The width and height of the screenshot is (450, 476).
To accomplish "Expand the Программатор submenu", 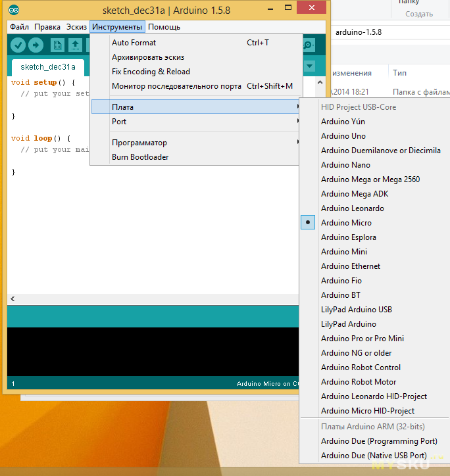I will coord(195,143).
